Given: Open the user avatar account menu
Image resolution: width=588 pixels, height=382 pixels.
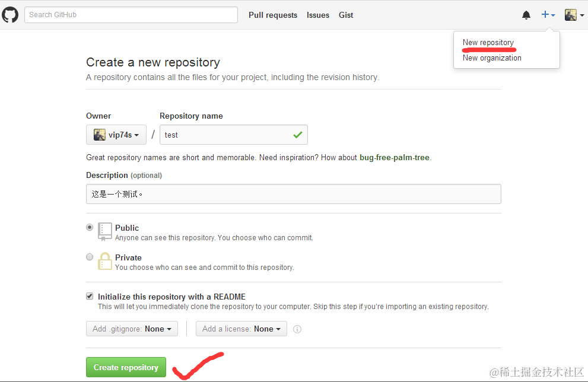Looking at the screenshot, I should tap(574, 15).
